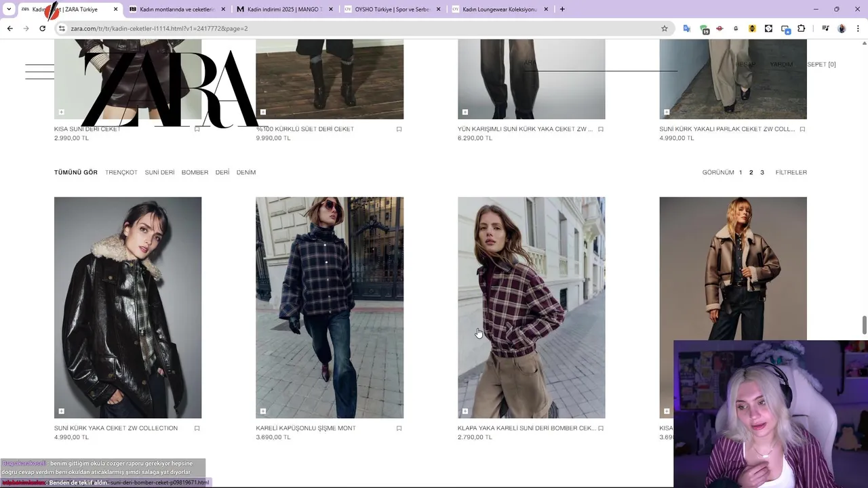Open the plaid hooded puffer jacket photo
The width and height of the screenshot is (868, 488).
pyautogui.click(x=330, y=308)
